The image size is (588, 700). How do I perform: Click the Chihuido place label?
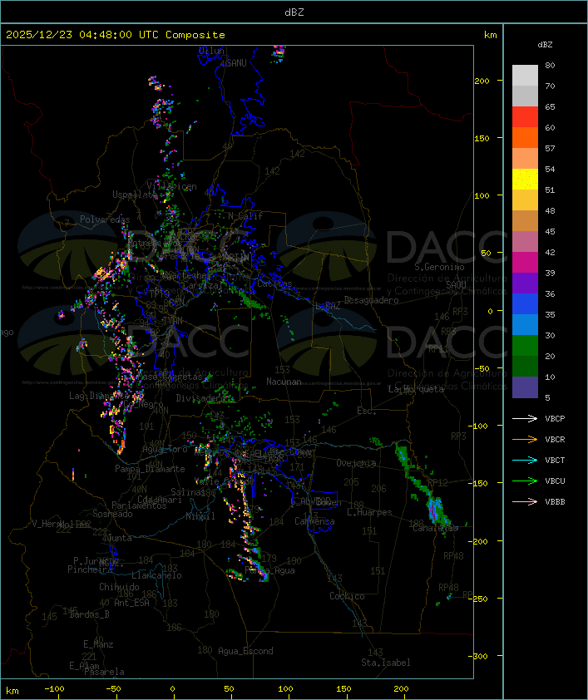(x=119, y=587)
